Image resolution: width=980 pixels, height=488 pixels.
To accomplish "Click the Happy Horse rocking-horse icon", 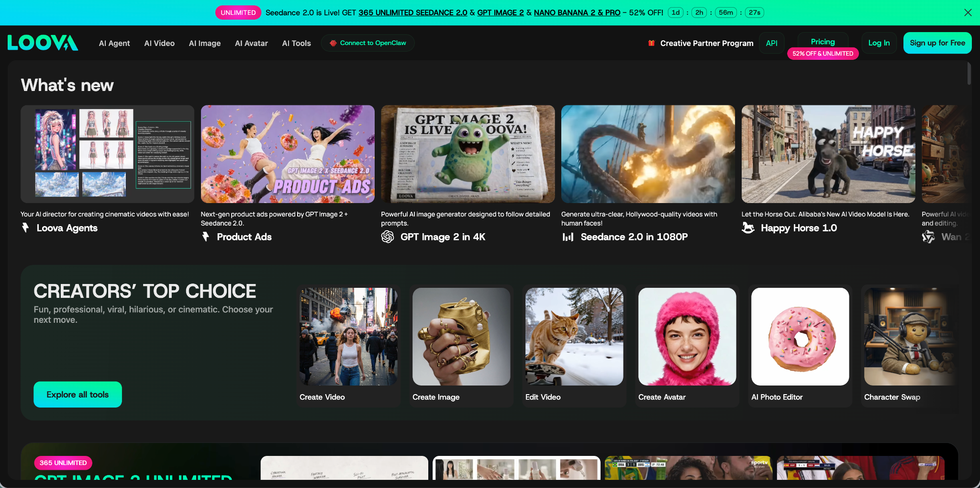I will [x=748, y=228].
